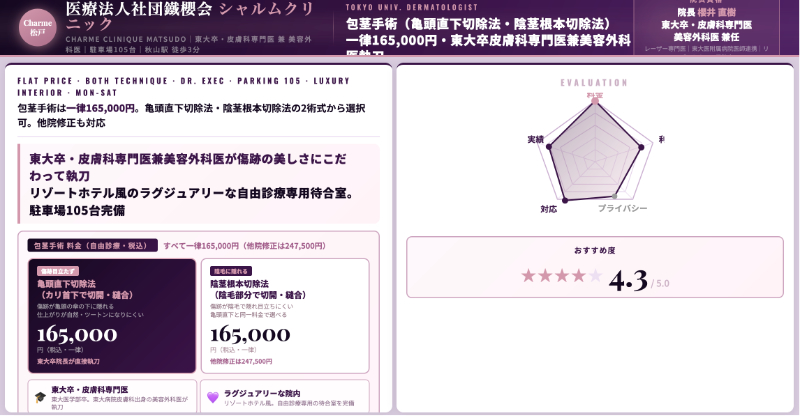This screenshot has width=800, height=418.
Task: Click the faded fifth rating star
Action: [595, 276]
